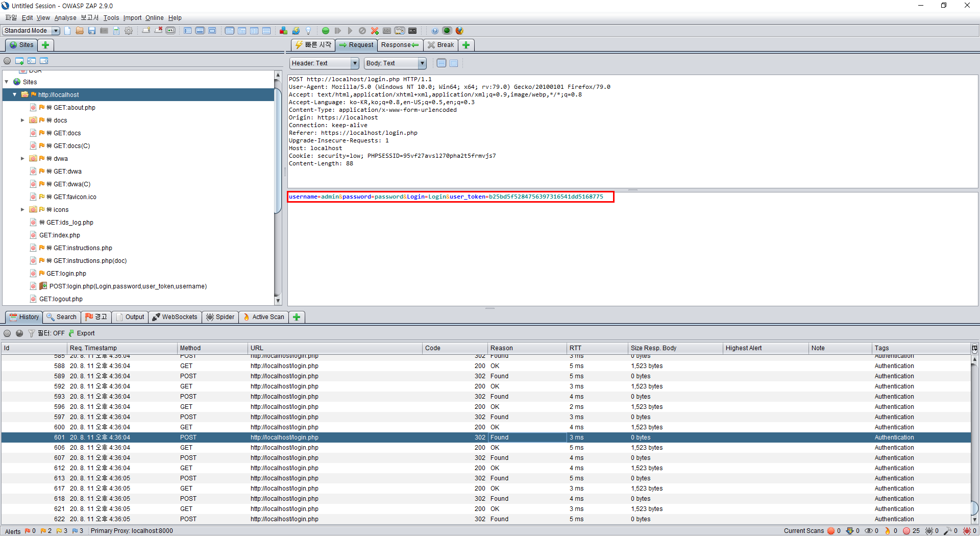This screenshot has width=980, height=536.
Task: Click the new context icon in Sites panel
Action: [19, 61]
